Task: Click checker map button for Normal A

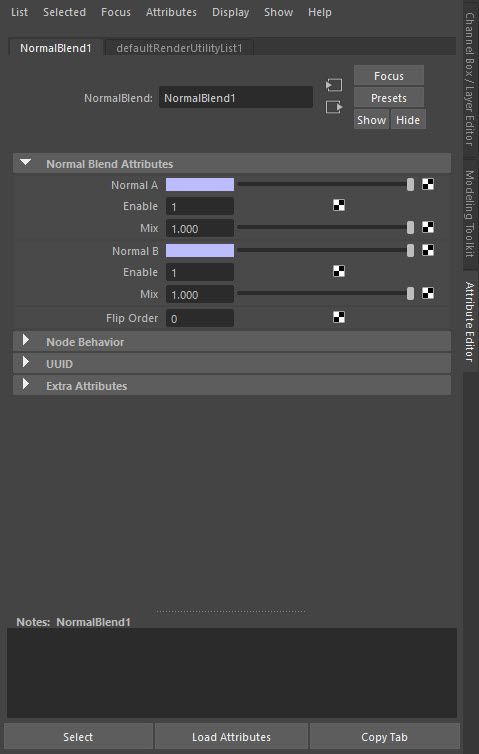Action: 428,184
